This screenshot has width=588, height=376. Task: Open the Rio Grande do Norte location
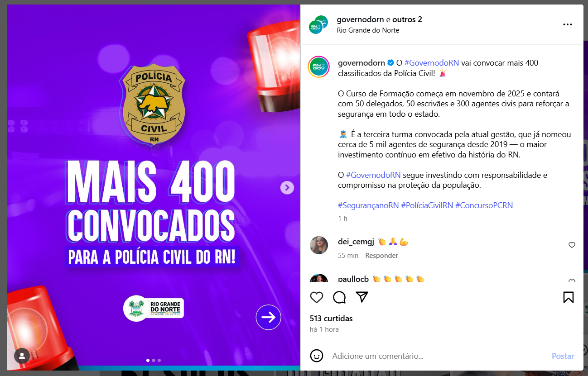pos(368,30)
